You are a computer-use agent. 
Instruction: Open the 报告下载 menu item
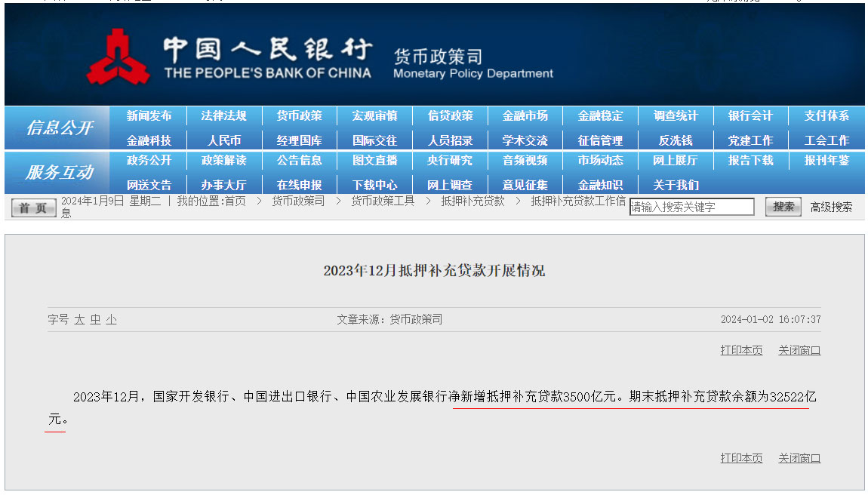point(751,160)
